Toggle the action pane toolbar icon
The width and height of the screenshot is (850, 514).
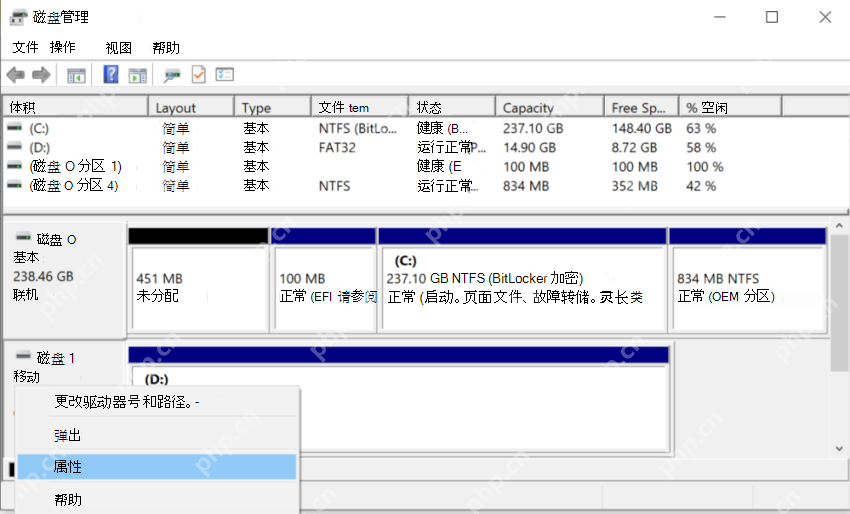[x=138, y=75]
